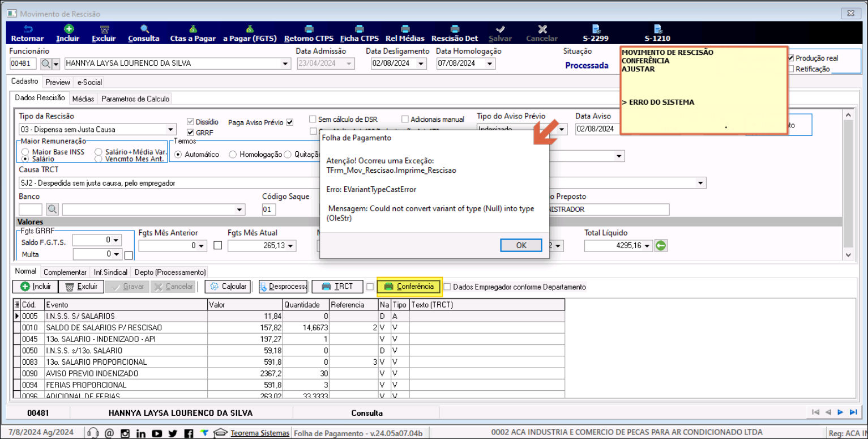Expand the Tipo da Rescisão dropdown

[x=171, y=129]
